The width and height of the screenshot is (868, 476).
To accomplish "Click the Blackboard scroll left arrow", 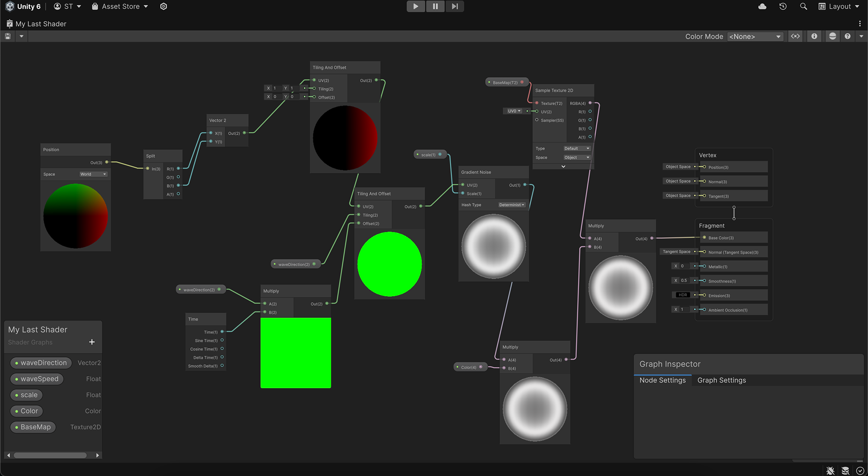I will (x=8, y=455).
